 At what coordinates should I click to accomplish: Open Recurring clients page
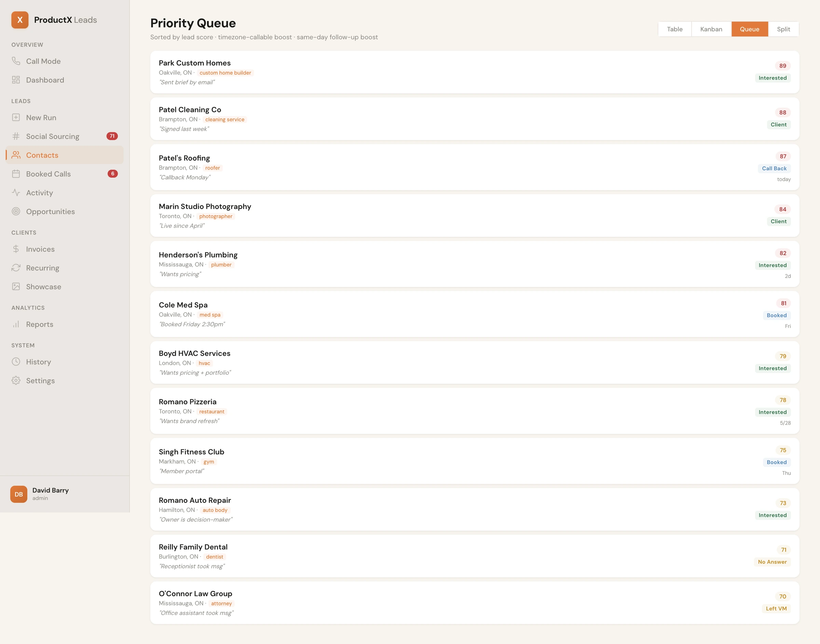click(x=65, y=268)
